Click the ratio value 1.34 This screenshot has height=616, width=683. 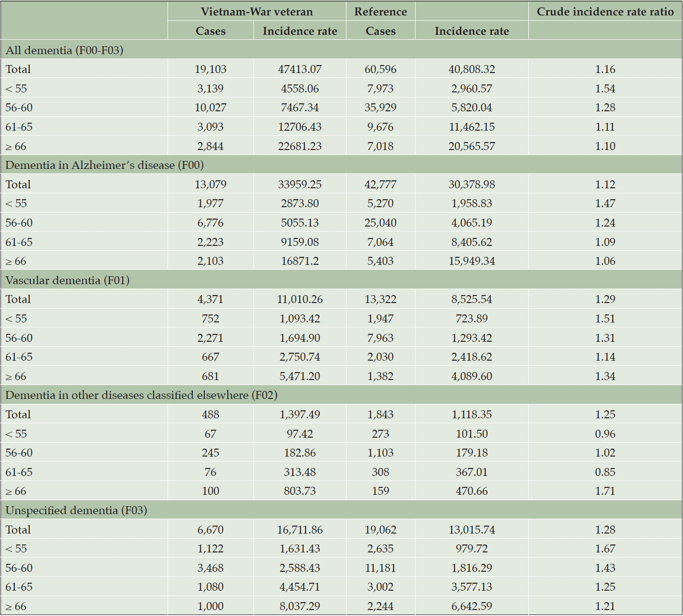point(605,376)
